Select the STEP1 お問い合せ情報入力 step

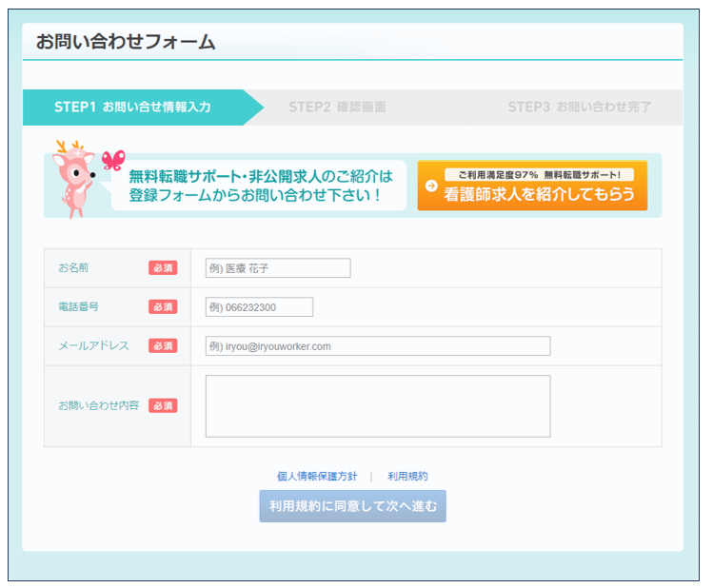point(133,108)
